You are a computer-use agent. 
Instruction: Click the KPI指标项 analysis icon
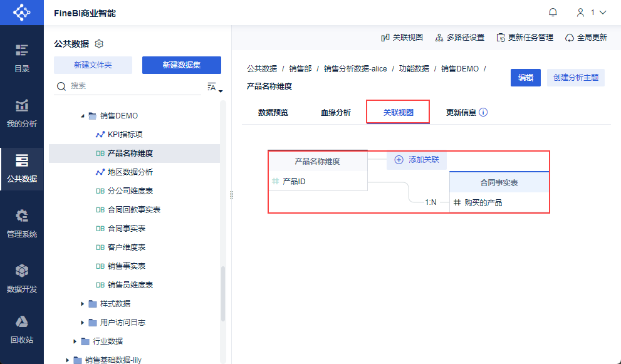(x=100, y=135)
